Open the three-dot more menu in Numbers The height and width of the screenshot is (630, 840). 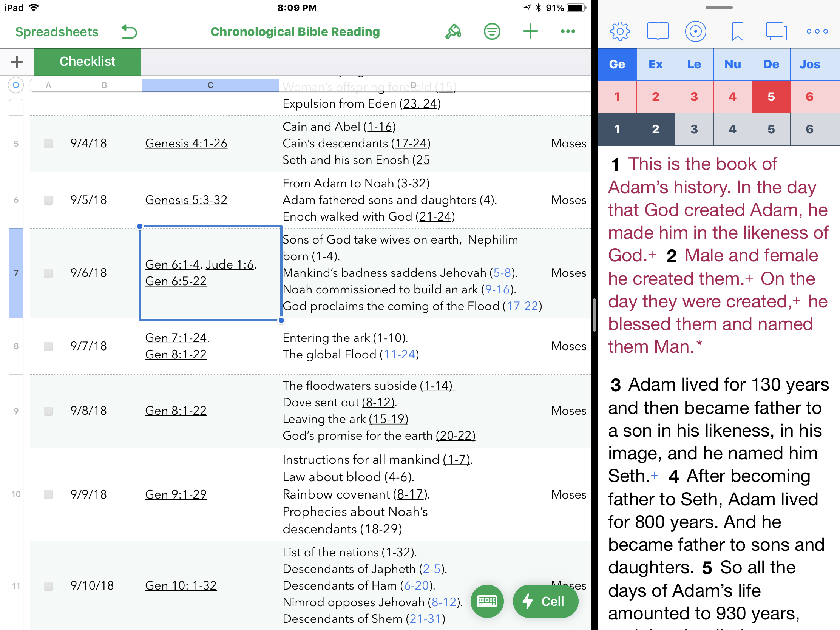568,31
